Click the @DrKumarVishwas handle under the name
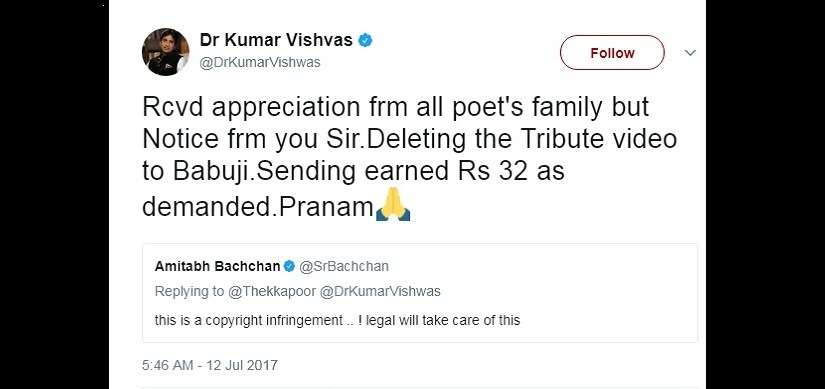Image resolution: width=825 pixels, height=389 pixels. (260, 63)
